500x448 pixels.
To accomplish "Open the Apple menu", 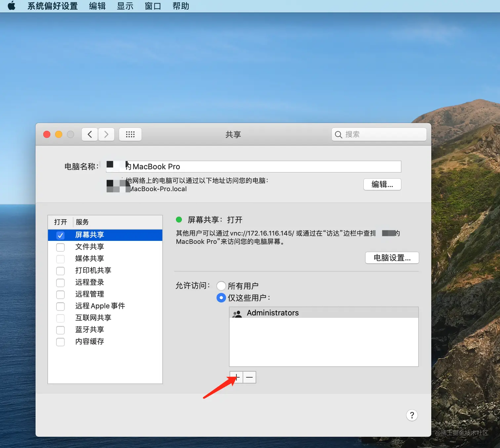I will (12, 6).
